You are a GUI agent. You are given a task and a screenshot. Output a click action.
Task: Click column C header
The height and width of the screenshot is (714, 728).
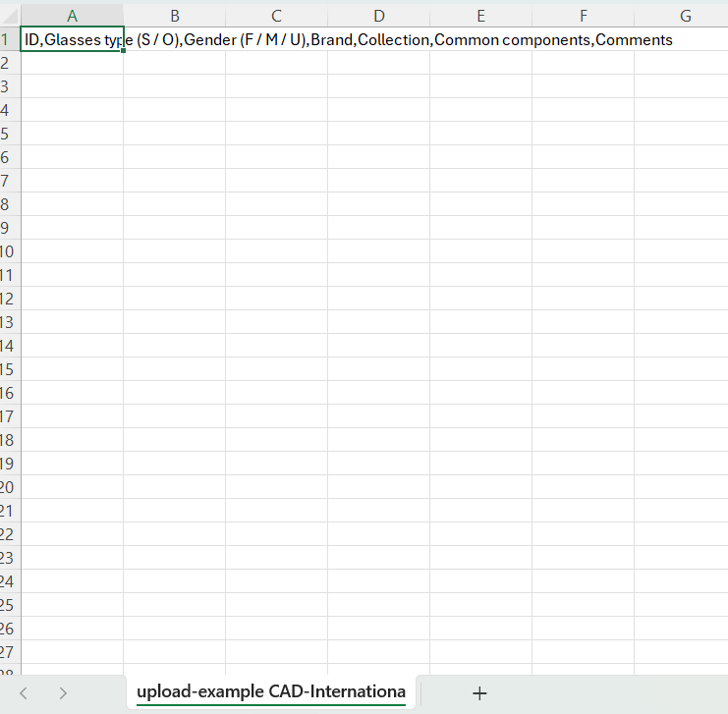click(x=276, y=16)
